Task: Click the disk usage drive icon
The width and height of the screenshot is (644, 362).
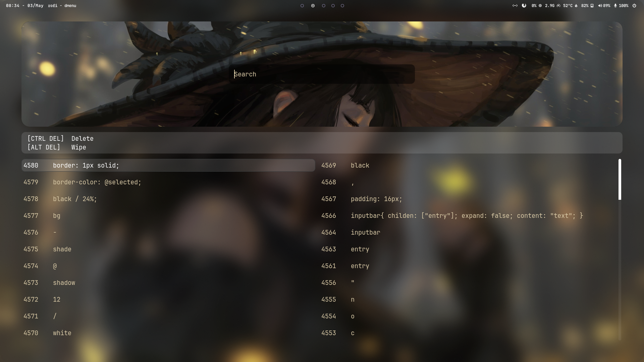Action: pyautogui.click(x=592, y=6)
